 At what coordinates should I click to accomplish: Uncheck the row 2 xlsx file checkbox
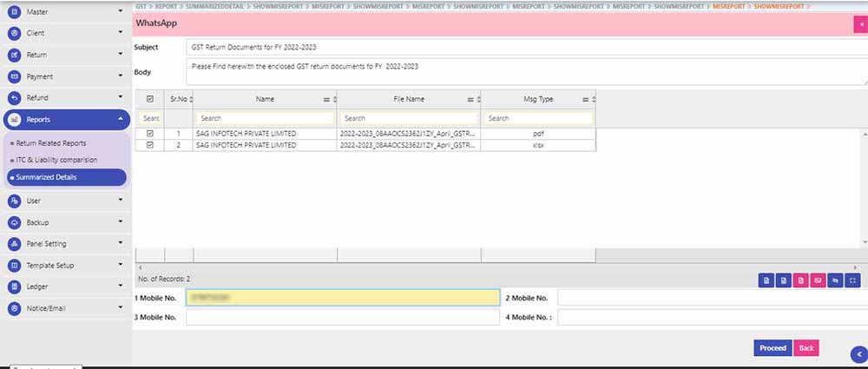point(150,145)
